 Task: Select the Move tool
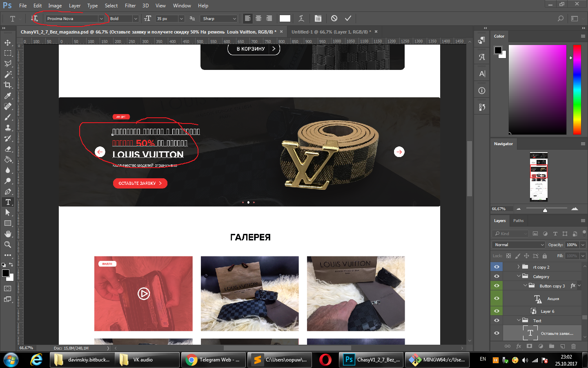click(x=8, y=43)
